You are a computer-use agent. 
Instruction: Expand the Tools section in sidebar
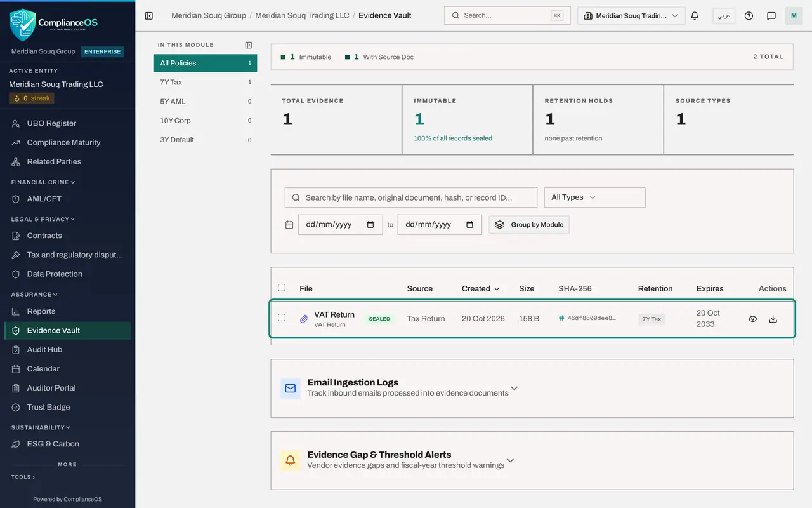click(23, 477)
